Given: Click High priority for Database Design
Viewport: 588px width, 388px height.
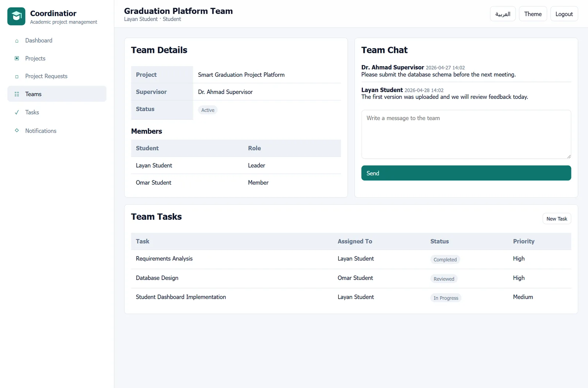Looking at the screenshot, I should (519, 278).
